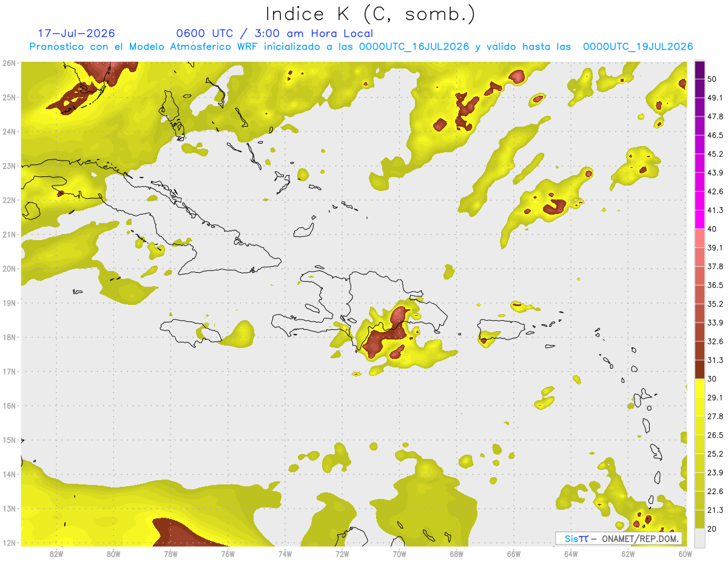Click the colorbar label "41.3"
728x562 pixels.
pyautogui.click(x=715, y=210)
